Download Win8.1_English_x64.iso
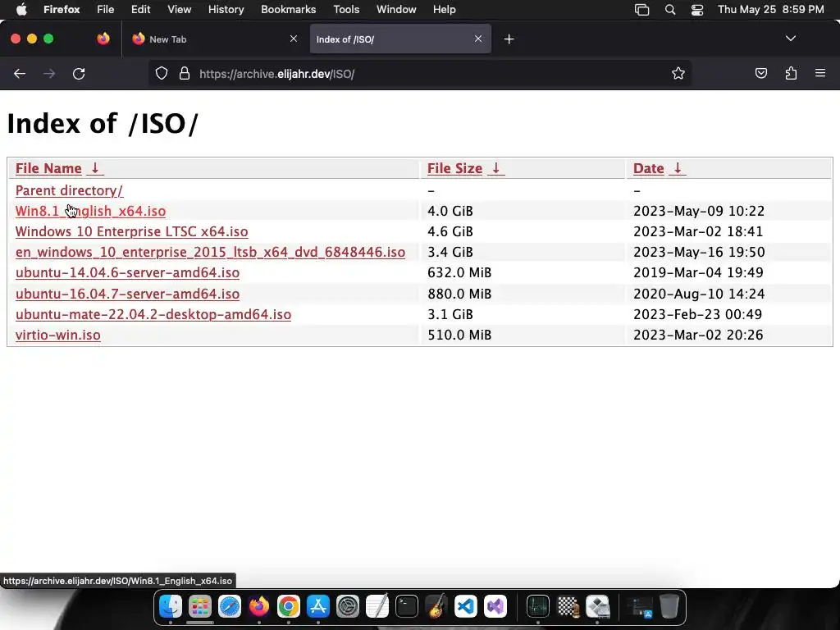 click(x=90, y=211)
